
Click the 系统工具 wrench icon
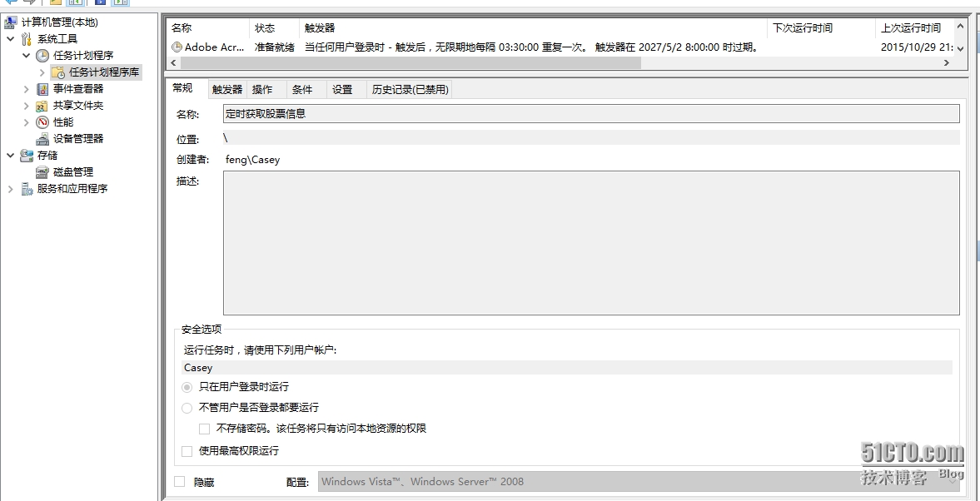pyautogui.click(x=26, y=39)
